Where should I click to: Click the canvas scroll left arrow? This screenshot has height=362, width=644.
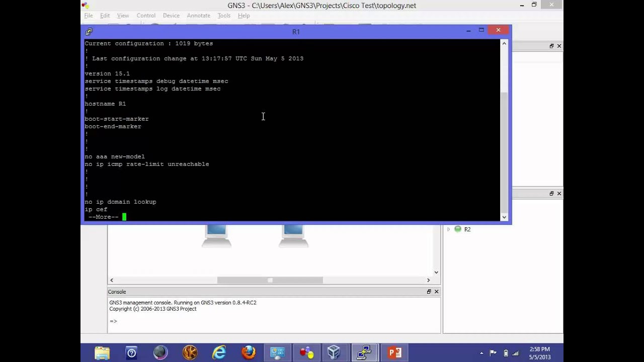pos(112,280)
